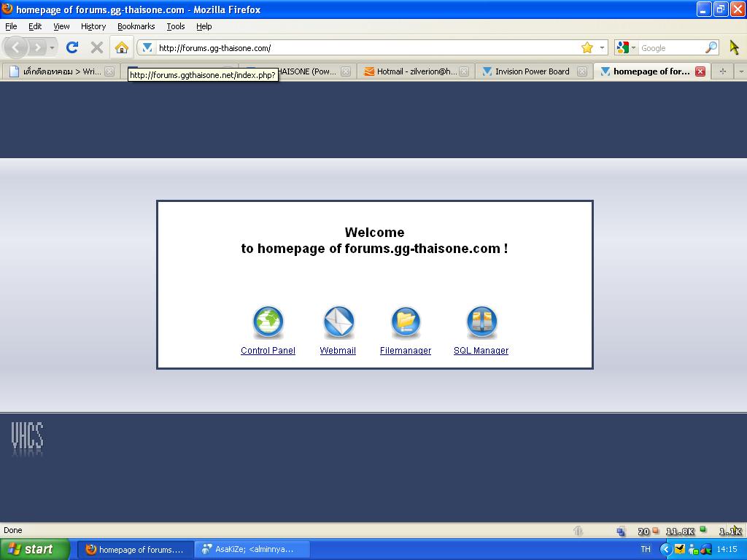The width and height of the screenshot is (747, 560).
Task: Click the yellow cursor icon at toolbar right
Action: tap(734, 47)
